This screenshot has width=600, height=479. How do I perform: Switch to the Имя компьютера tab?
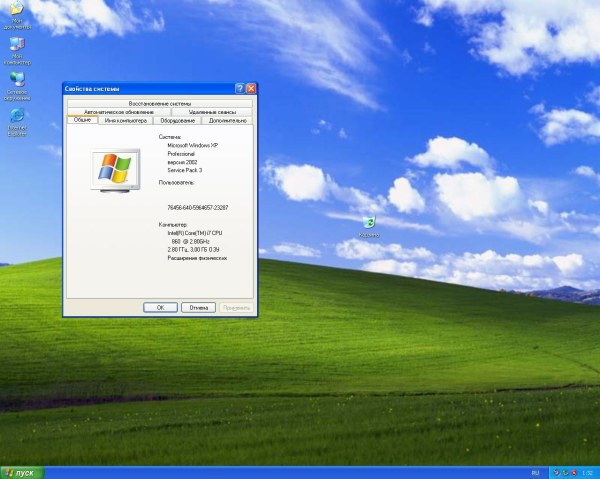pos(126,121)
